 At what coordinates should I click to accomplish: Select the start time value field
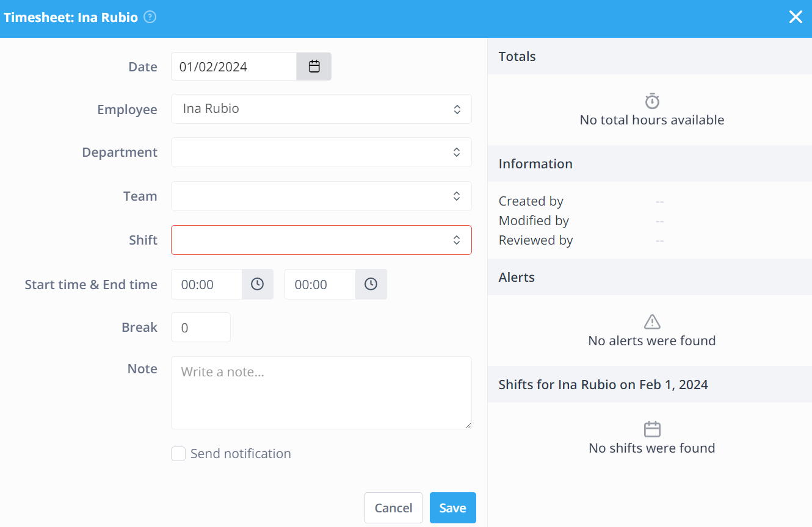pos(206,284)
